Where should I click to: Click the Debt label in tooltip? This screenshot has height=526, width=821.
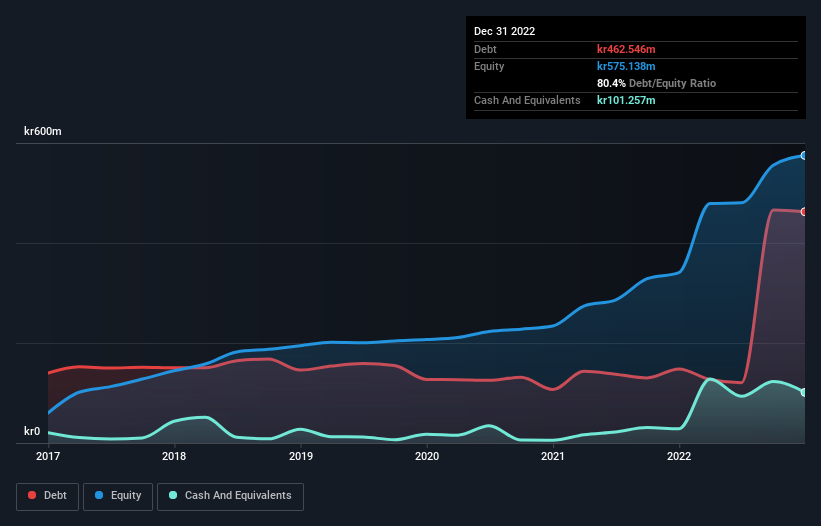[x=485, y=49]
